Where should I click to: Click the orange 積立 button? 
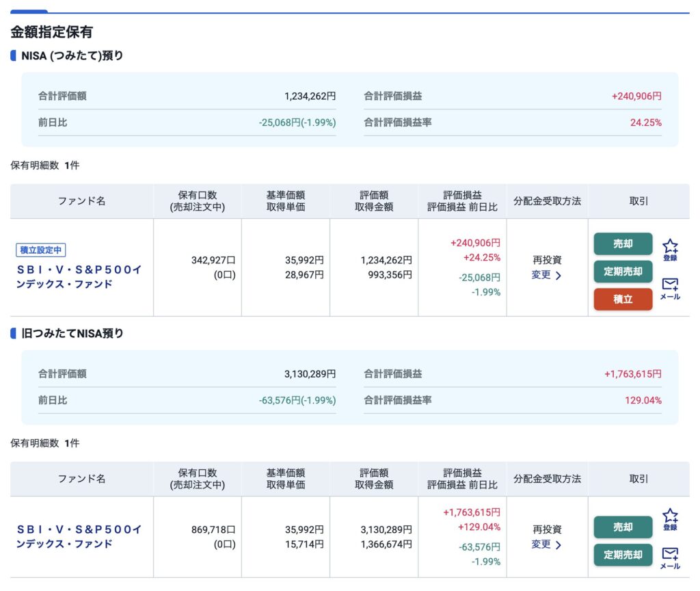[x=623, y=299]
